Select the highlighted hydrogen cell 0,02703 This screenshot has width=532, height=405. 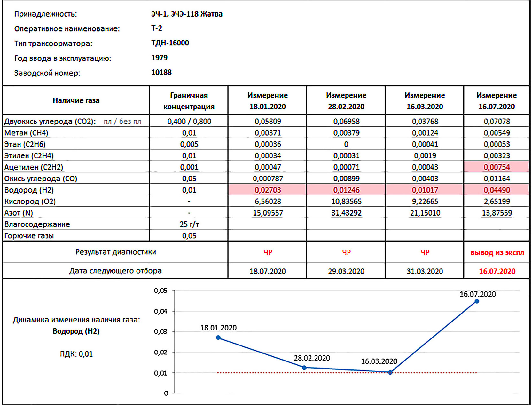(x=268, y=190)
